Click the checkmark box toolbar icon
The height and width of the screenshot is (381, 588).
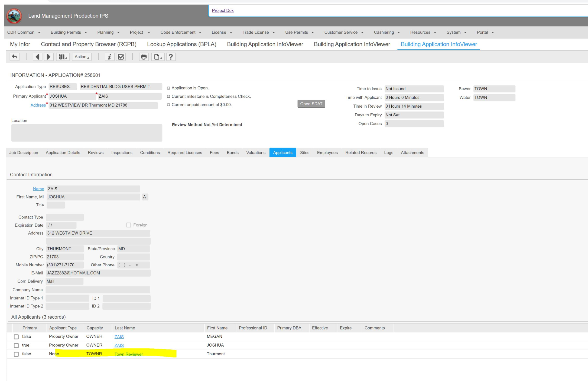coord(121,57)
